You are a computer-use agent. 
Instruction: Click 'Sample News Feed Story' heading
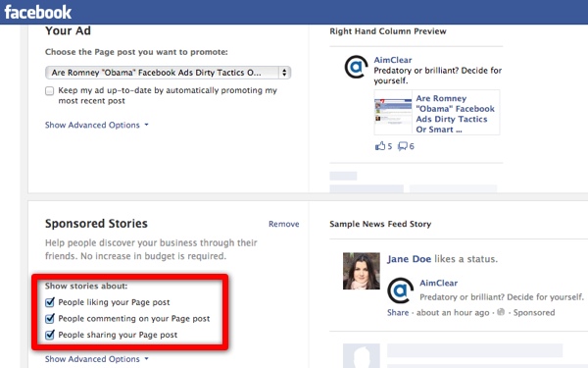coord(380,224)
